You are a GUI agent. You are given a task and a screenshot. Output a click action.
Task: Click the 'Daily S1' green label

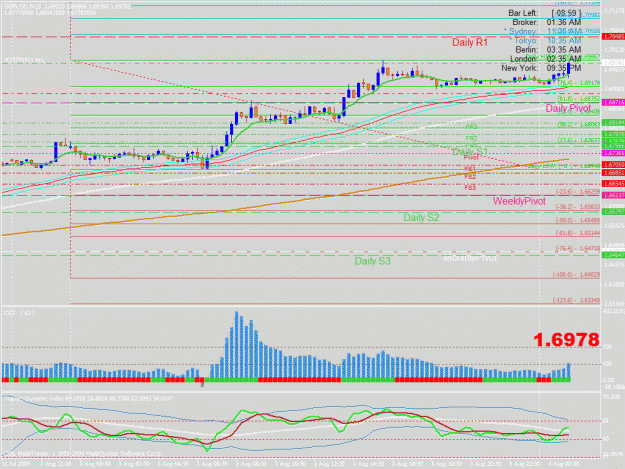pyautogui.click(x=470, y=152)
